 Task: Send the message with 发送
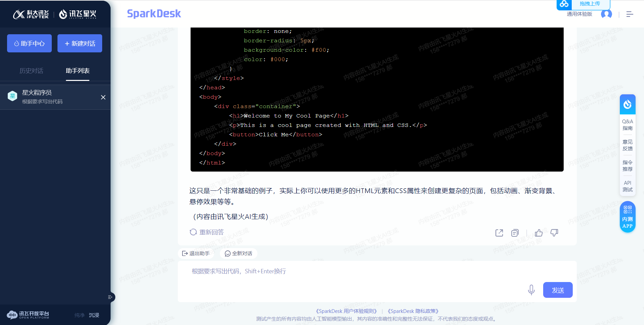[x=558, y=290]
